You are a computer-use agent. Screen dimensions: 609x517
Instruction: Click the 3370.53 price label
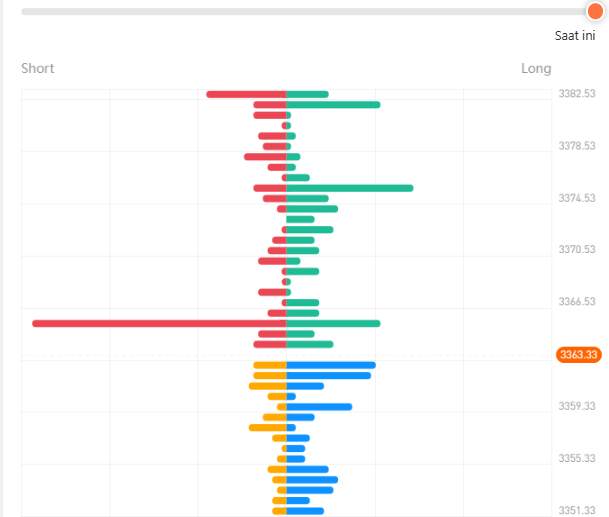tap(577, 249)
